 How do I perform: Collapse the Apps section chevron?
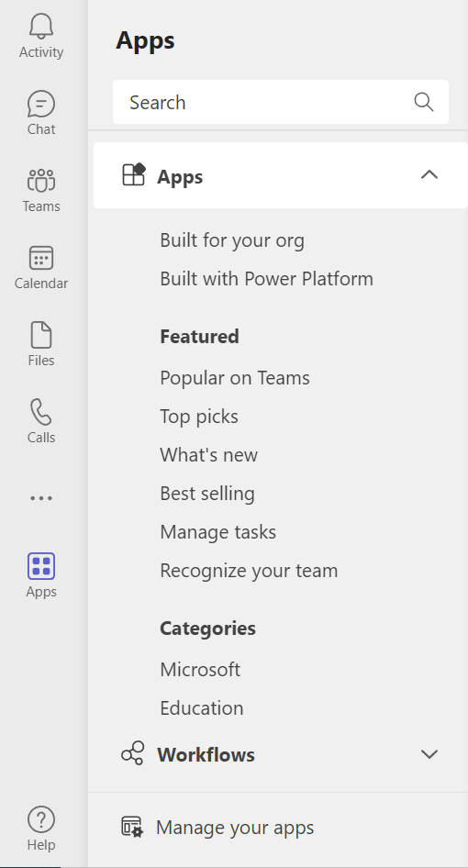(x=429, y=175)
